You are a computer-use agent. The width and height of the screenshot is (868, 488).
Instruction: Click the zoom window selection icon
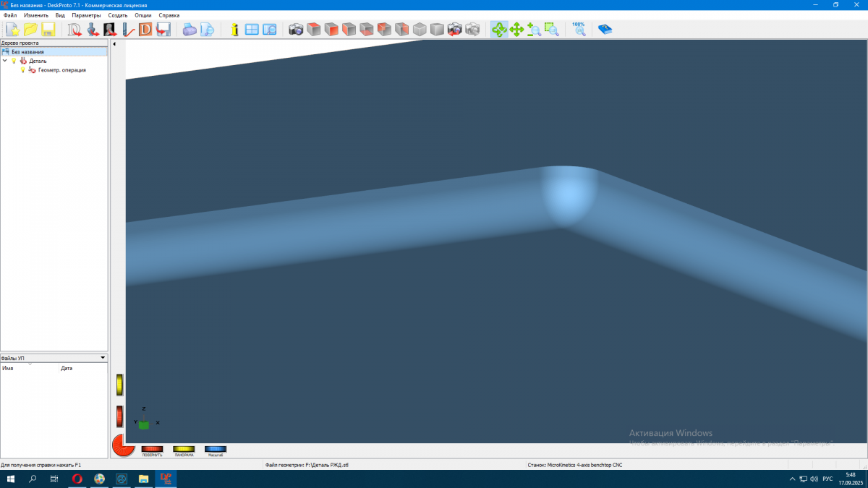[551, 30]
